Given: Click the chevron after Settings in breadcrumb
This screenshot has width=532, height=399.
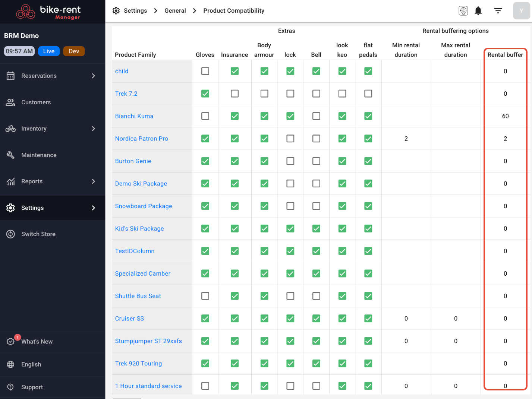Looking at the screenshot, I should pyautogui.click(x=156, y=11).
